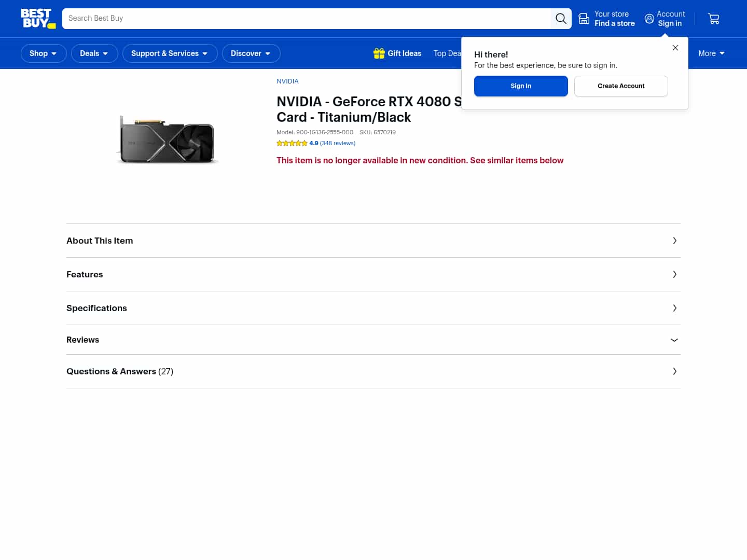This screenshot has width=747, height=560.
Task: Open the Shop dropdown menu
Action: click(44, 53)
